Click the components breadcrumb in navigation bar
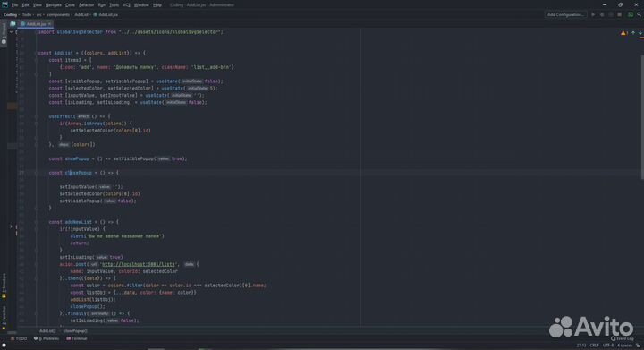 58,14
